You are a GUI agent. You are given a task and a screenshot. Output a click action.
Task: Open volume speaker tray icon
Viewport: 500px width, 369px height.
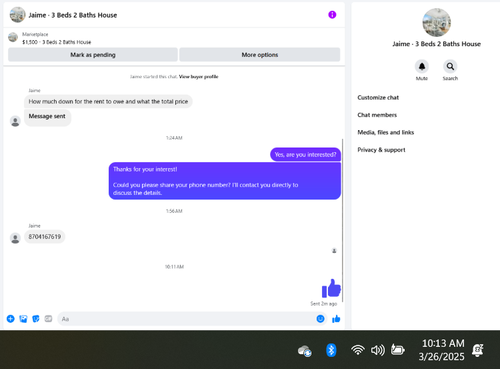pyautogui.click(x=378, y=350)
